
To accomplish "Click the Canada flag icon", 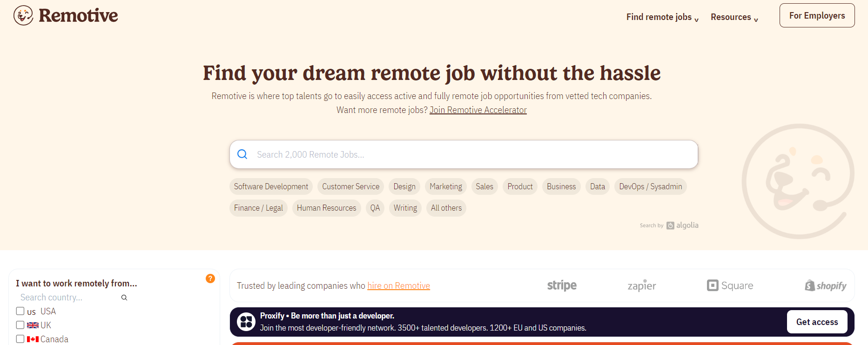I will click(33, 339).
